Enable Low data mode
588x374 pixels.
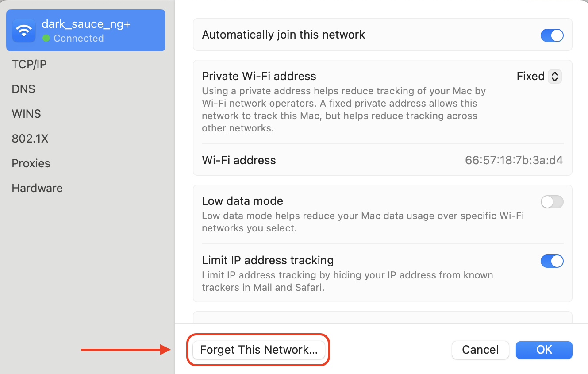click(x=552, y=201)
